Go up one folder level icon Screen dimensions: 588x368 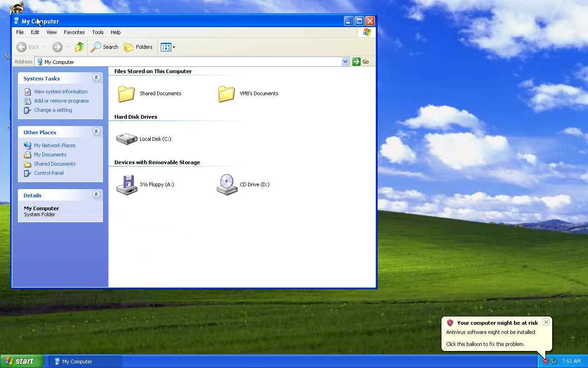point(79,47)
